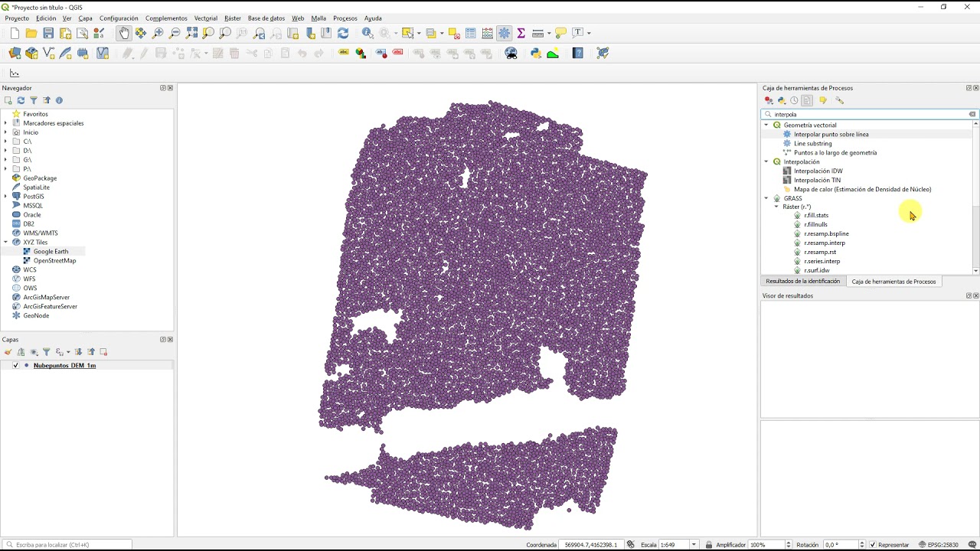Select the Interpolación TIN algorithm

click(817, 180)
